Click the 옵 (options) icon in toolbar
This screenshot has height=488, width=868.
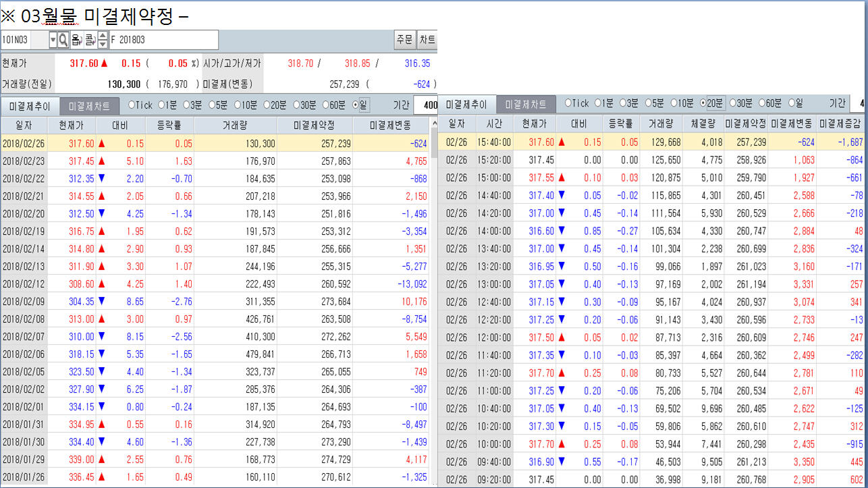pos(76,40)
